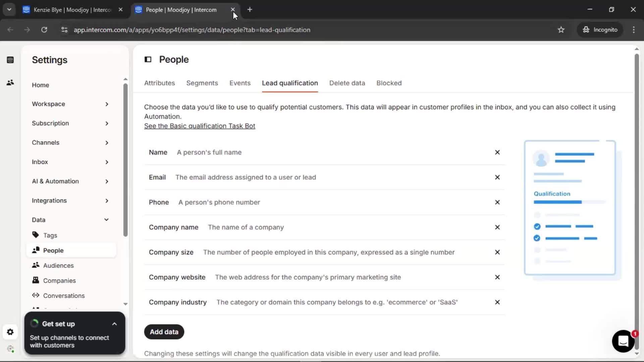Switch to the Delete data tab
This screenshot has height=362, width=644.
pyautogui.click(x=347, y=83)
